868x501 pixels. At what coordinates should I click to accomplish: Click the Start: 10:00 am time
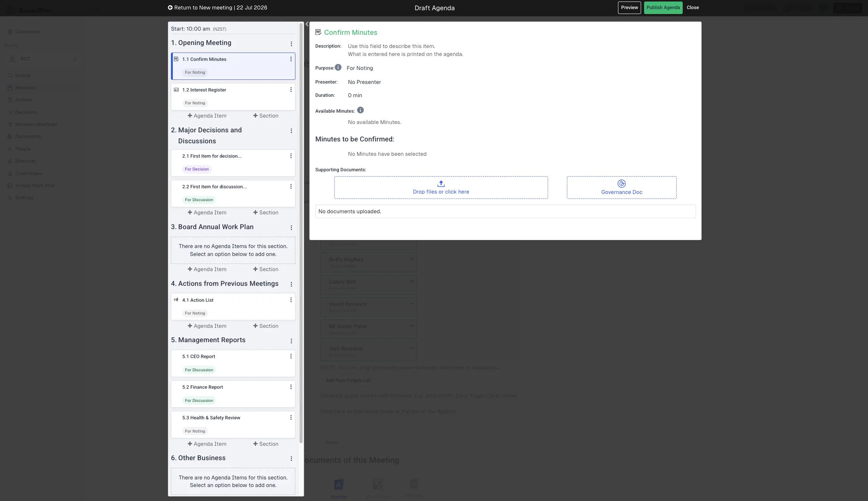coord(191,29)
